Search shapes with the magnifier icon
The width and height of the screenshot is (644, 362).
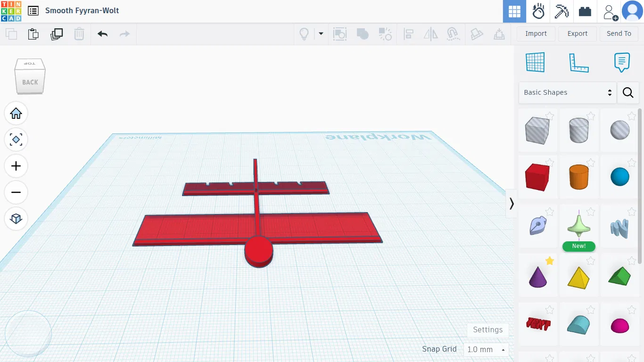click(628, 92)
